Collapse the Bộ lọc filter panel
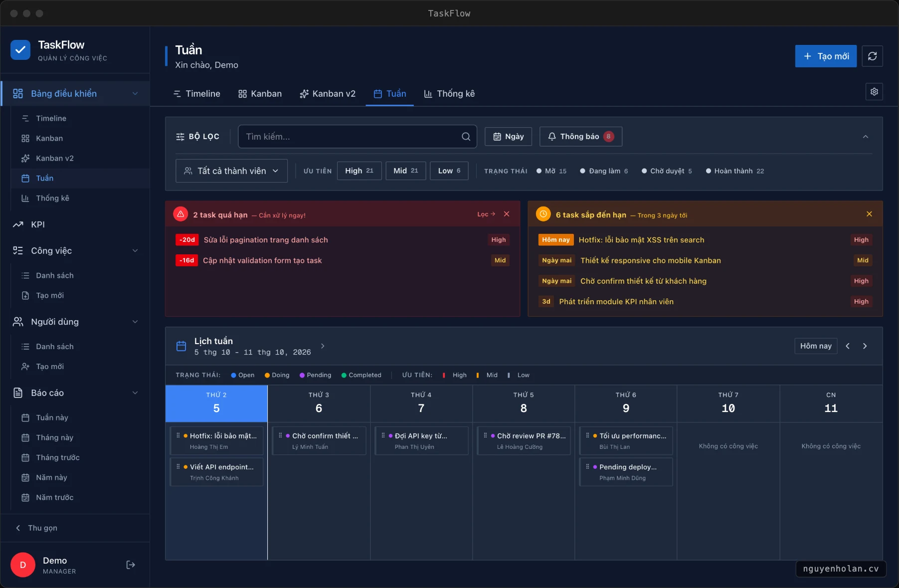 [866, 137]
